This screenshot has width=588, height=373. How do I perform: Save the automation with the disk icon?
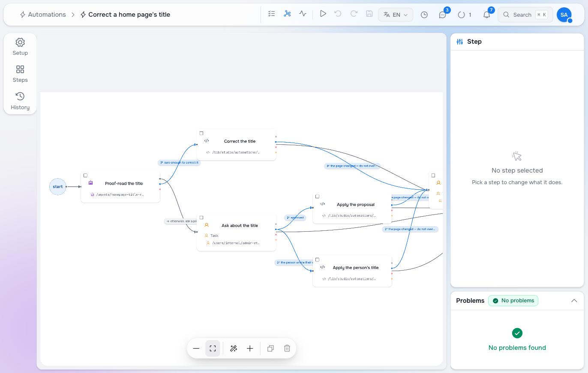point(369,14)
